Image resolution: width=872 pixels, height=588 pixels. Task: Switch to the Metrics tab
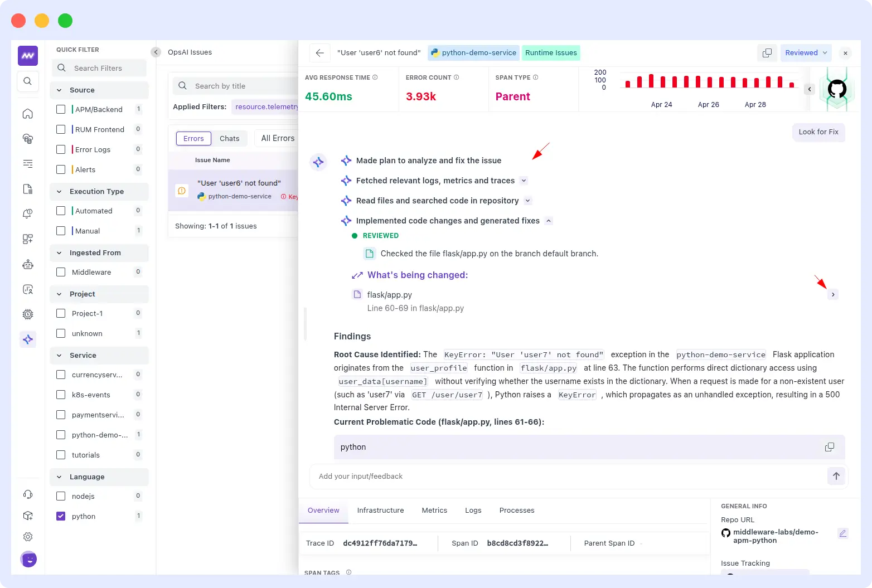pos(434,510)
